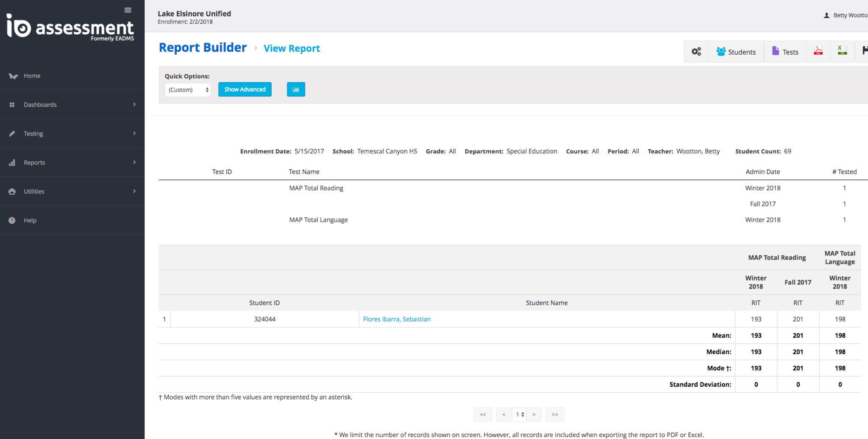The image size is (868, 439).
Task: Click the bar chart icon button
Action: coord(296,89)
